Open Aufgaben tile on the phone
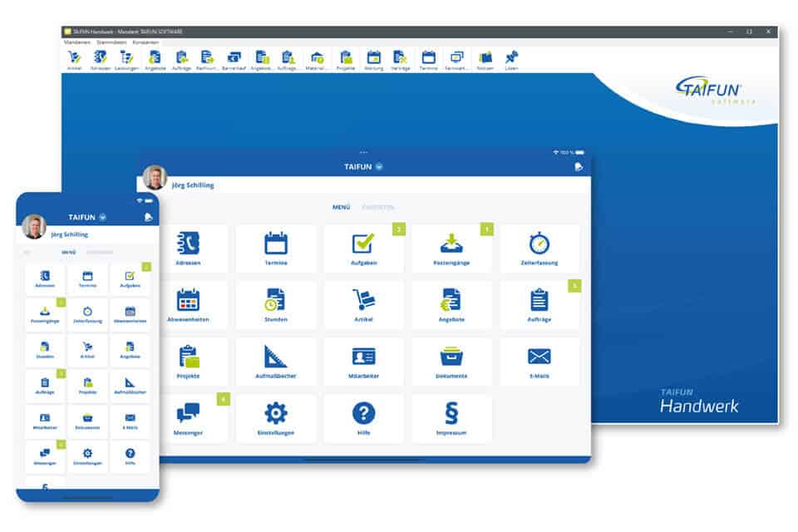 click(130, 279)
